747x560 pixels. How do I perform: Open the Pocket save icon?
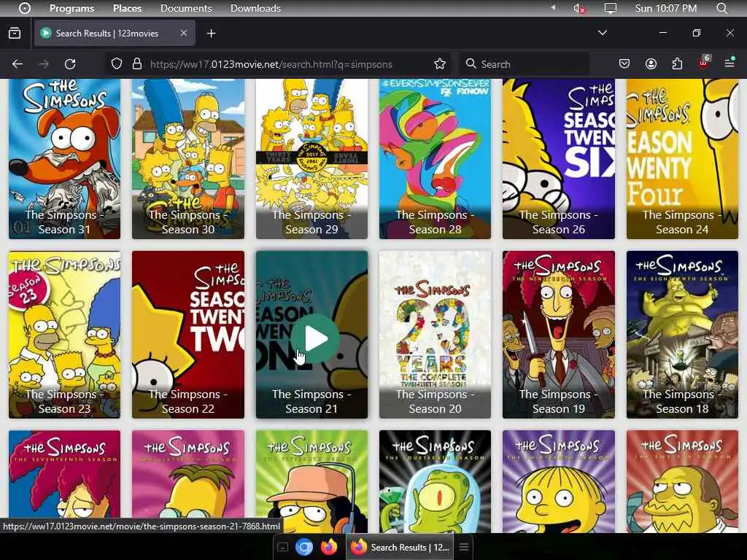[x=624, y=64]
